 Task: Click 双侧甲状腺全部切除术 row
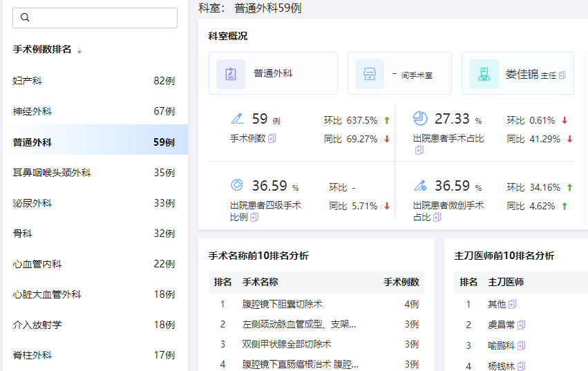tap(316, 344)
